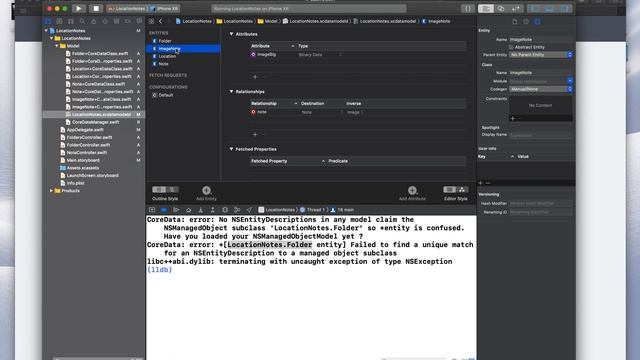The width and height of the screenshot is (640, 360).
Task: Toggle the left navigator panel visibility
Action: (x=534, y=9)
